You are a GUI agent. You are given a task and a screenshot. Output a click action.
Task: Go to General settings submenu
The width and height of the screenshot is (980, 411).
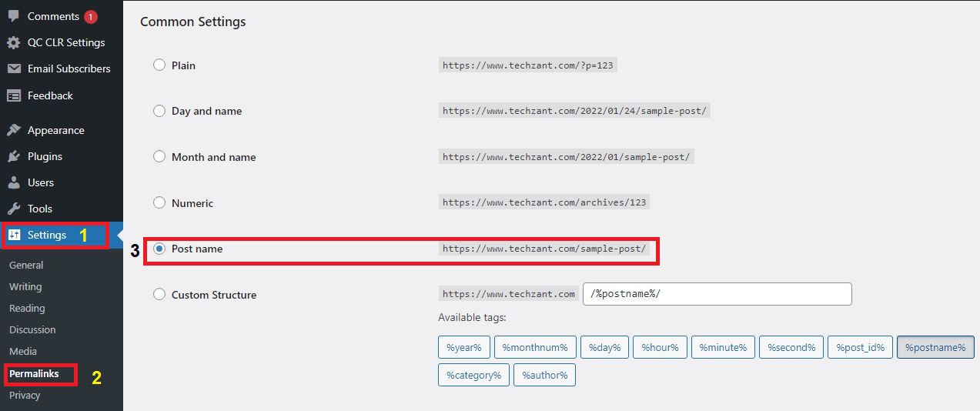(x=26, y=265)
